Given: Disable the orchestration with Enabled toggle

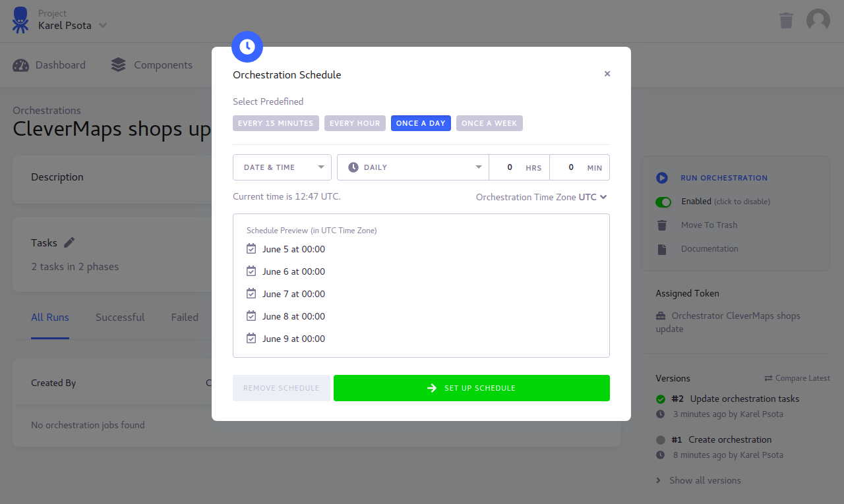Looking at the screenshot, I should pos(663,202).
